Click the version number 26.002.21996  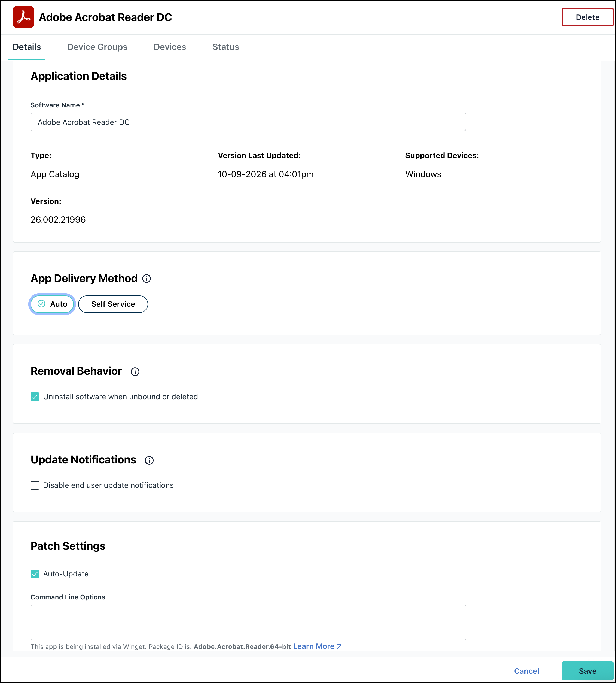(58, 220)
